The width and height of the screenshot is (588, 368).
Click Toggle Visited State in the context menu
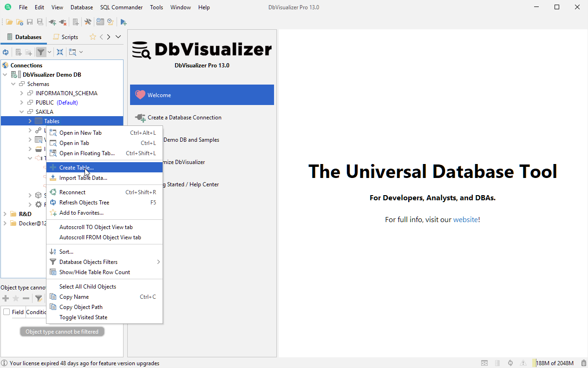(105, 317)
